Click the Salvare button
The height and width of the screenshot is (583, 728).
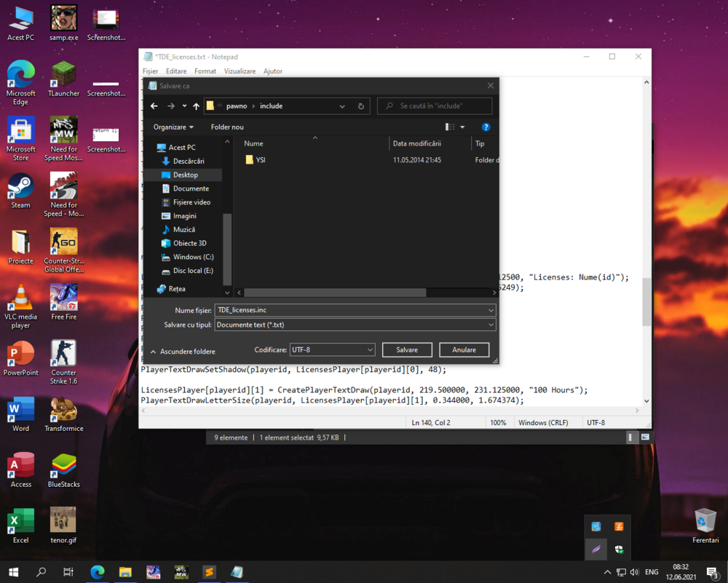[x=407, y=350]
